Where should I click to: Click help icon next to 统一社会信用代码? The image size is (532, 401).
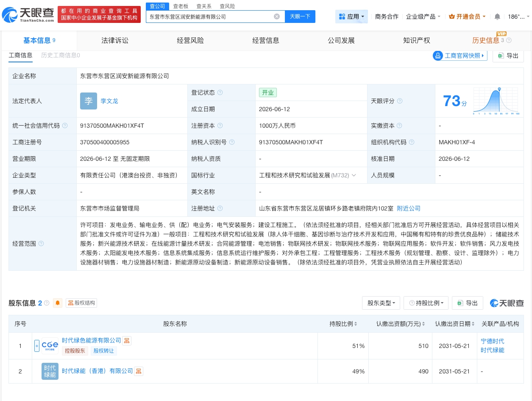click(65, 126)
